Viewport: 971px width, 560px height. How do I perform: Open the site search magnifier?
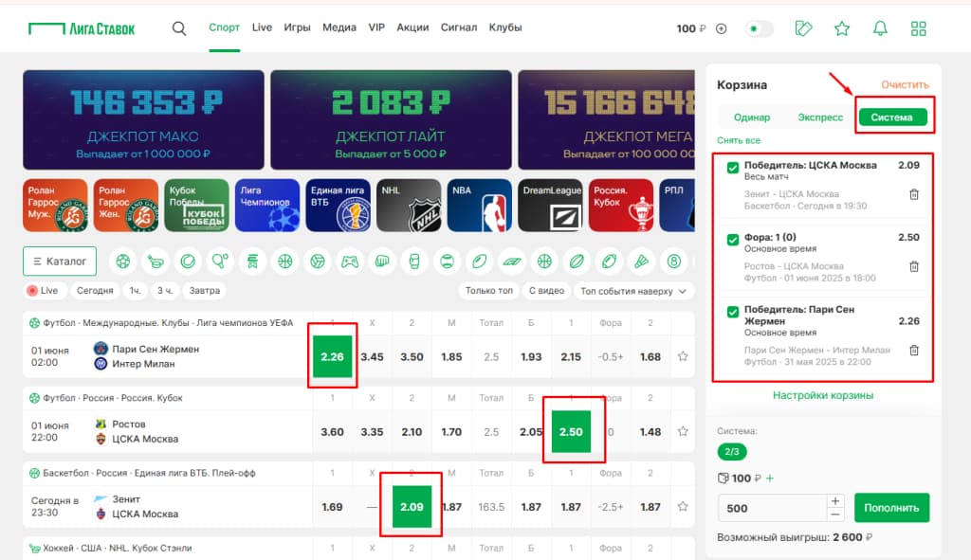point(179,28)
